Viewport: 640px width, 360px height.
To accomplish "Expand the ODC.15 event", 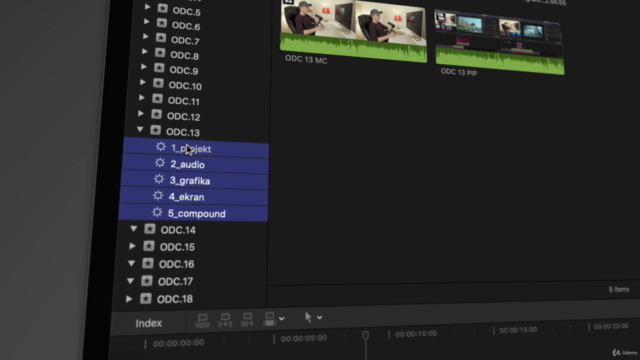I will tap(132, 246).
